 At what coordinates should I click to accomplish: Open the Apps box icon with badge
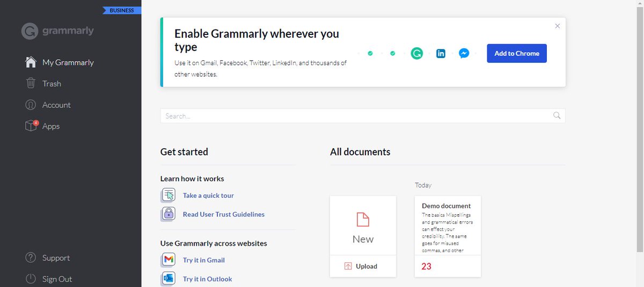pyautogui.click(x=31, y=126)
